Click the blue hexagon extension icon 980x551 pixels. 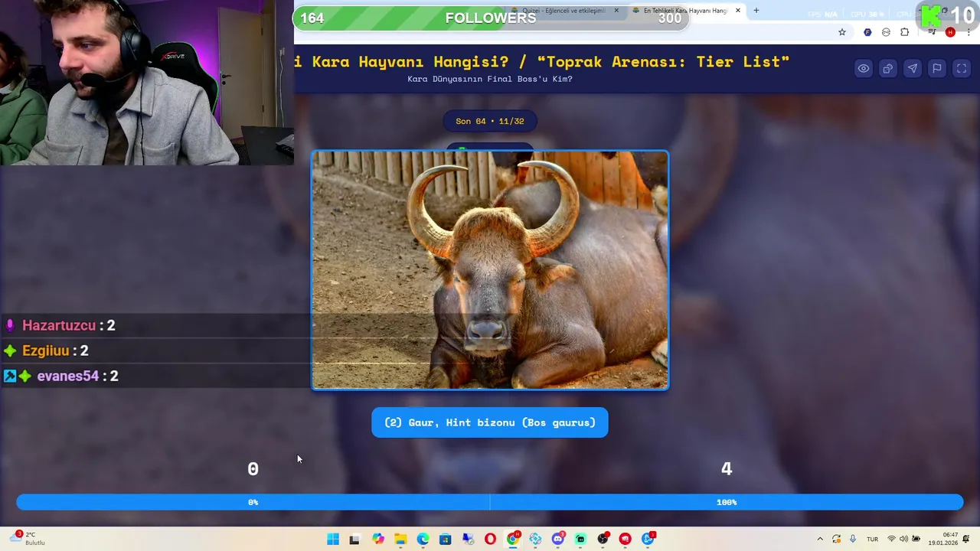867,32
